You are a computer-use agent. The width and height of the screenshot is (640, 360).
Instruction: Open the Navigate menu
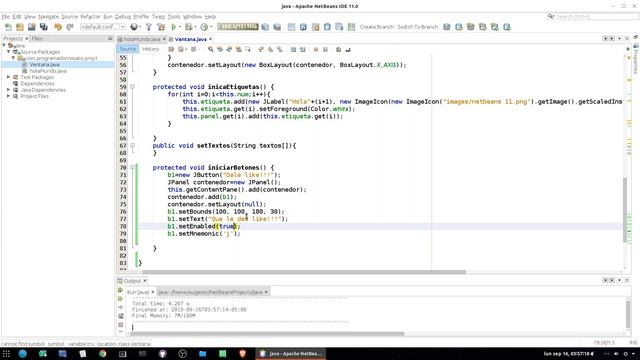49,17
